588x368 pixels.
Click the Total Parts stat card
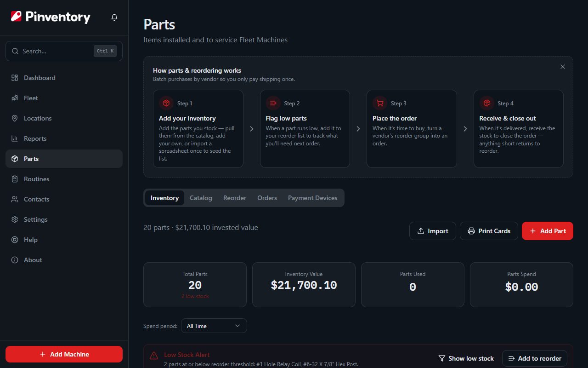(195, 285)
